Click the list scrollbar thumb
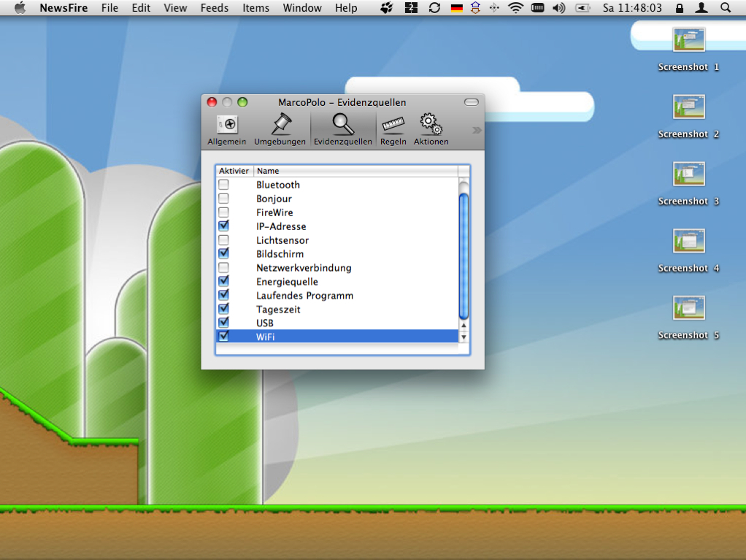This screenshot has height=560, width=746. tap(464, 256)
